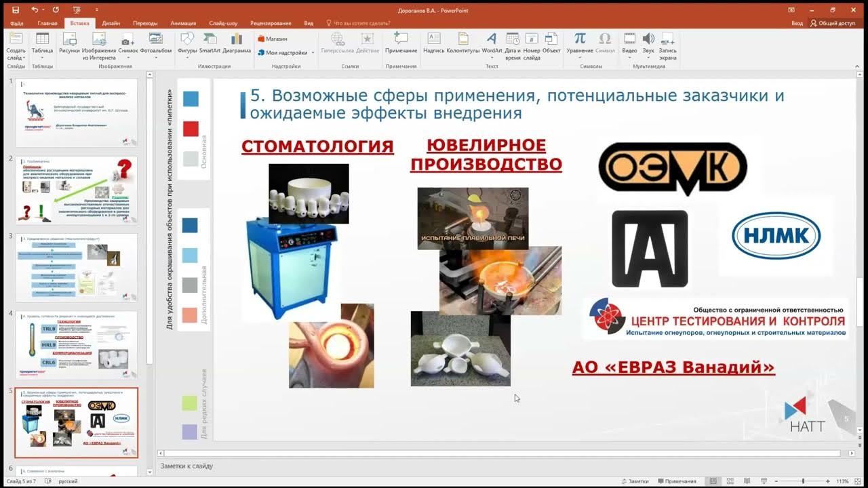Select slide 3 thumbnail
The image size is (868, 488).
point(77,268)
